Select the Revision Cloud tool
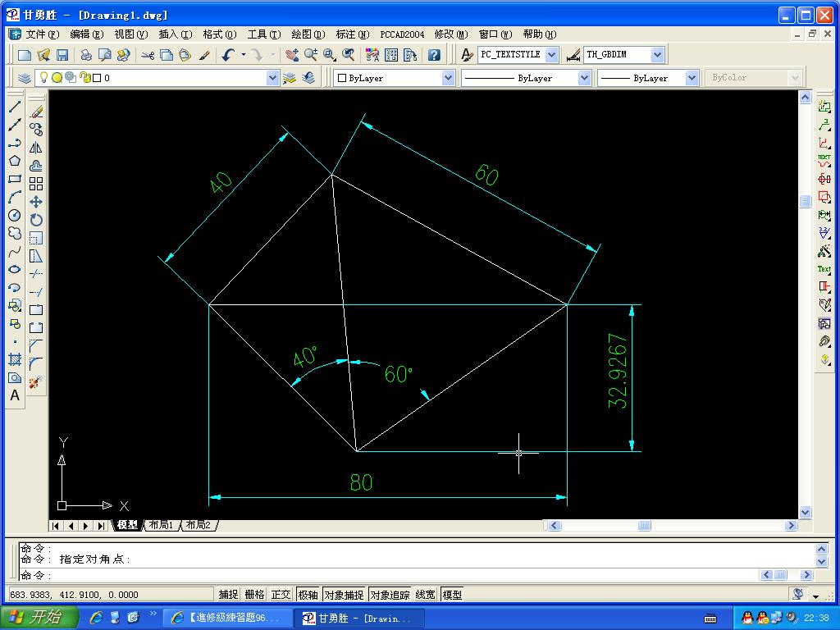The height and width of the screenshot is (630, 840). 15,233
